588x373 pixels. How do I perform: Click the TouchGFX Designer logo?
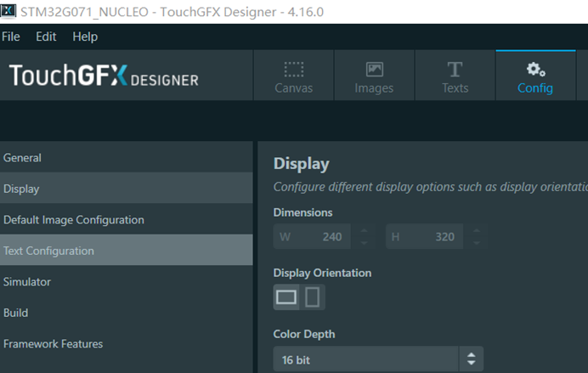(x=104, y=76)
